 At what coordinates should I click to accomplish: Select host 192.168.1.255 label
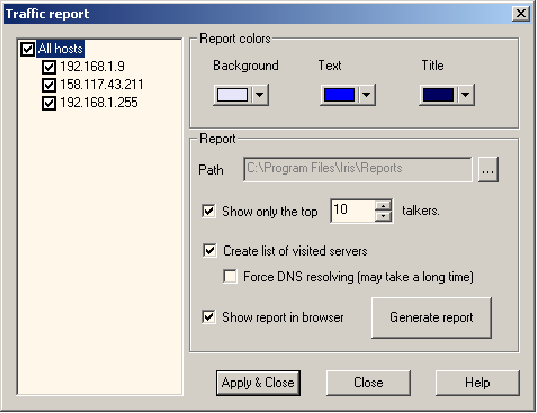[x=99, y=102]
